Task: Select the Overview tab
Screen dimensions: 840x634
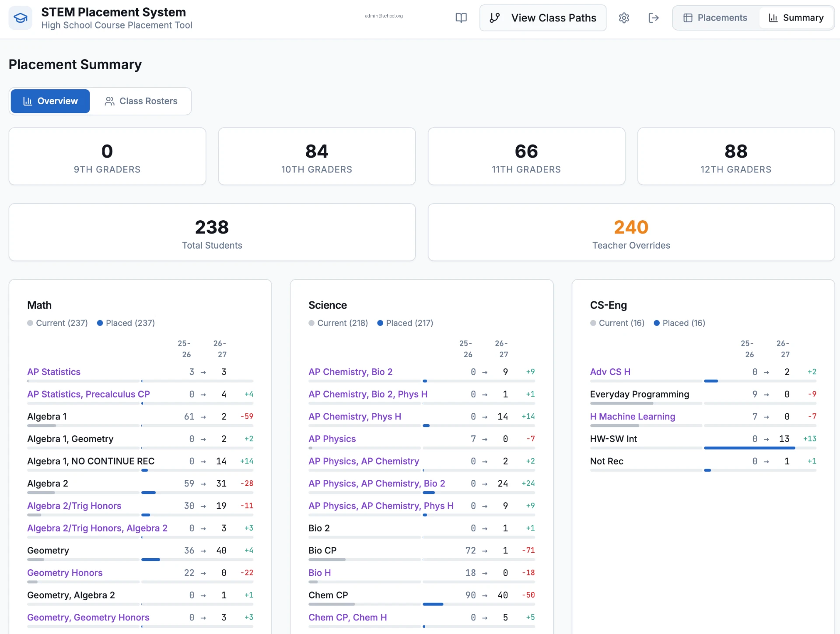Action: [x=50, y=101]
